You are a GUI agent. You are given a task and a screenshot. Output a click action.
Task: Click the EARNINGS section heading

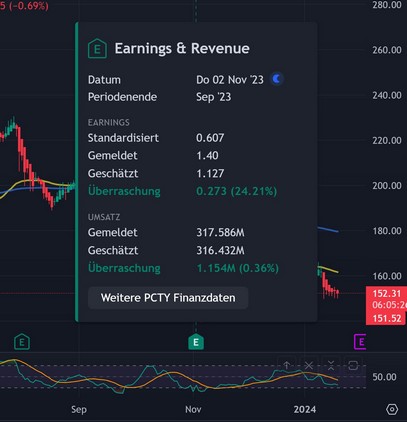tap(109, 122)
